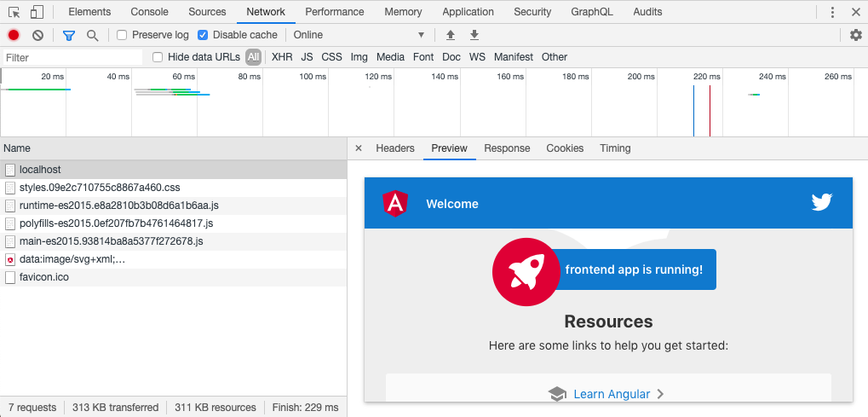Import HAR file with upload arrow
The width and height of the screenshot is (868, 417).
coord(451,35)
